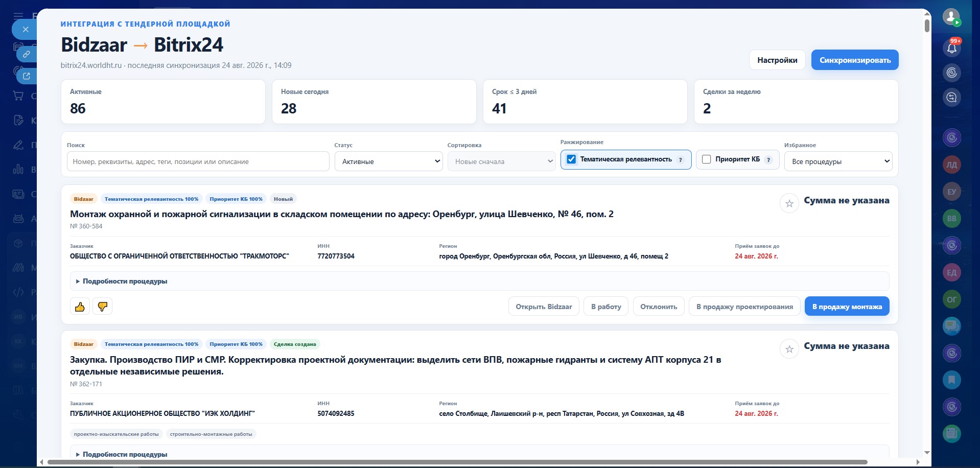
Task: Open the blue chat bubble icon in right sidebar
Action: (x=951, y=326)
